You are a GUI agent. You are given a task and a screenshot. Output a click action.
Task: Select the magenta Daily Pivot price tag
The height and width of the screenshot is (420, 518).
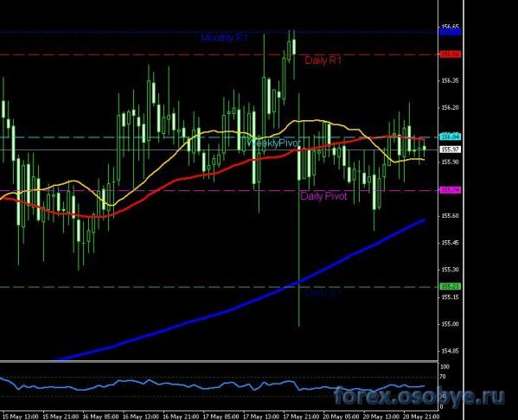pyautogui.click(x=450, y=190)
